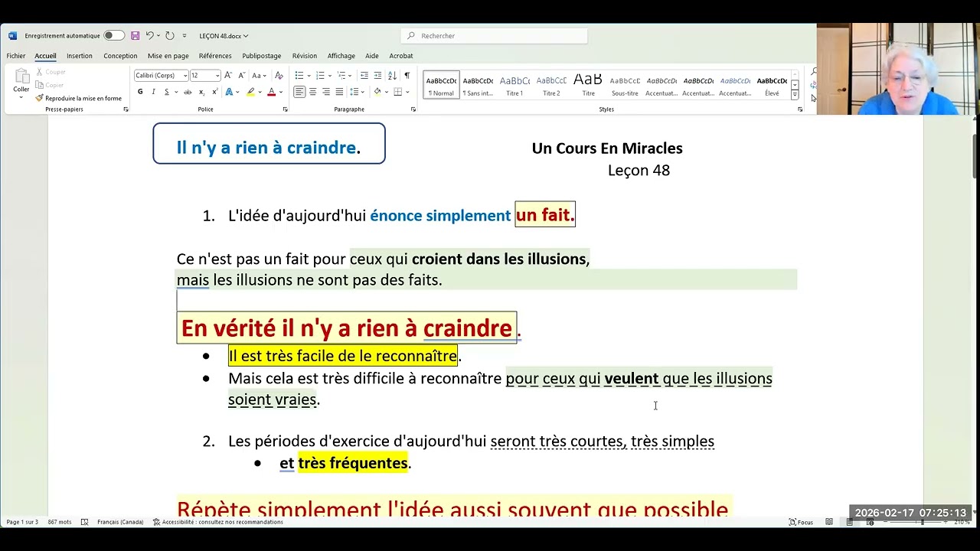980x551 pixels.
Task: Open the font size dropdown
Action: 217,75
